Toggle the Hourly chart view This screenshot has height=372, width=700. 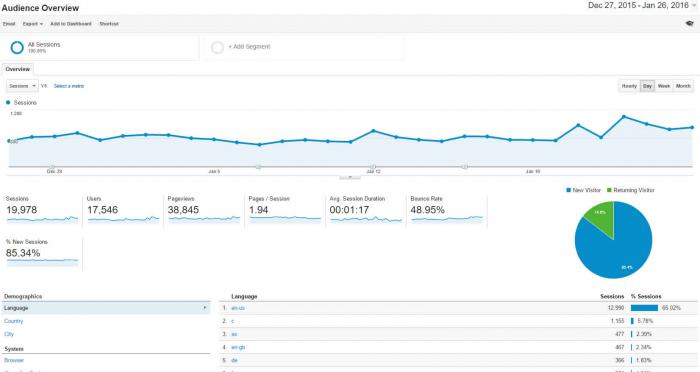pos(629,86)
